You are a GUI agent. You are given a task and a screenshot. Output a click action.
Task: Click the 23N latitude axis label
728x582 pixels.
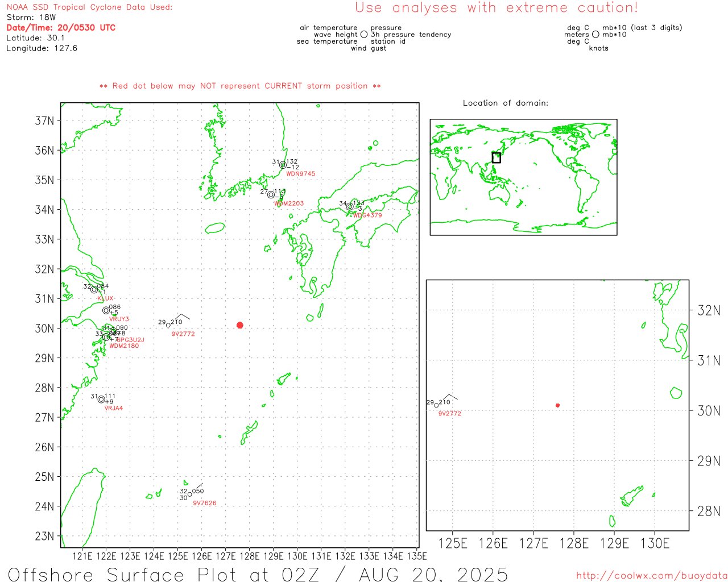click(x=44, y=536)
